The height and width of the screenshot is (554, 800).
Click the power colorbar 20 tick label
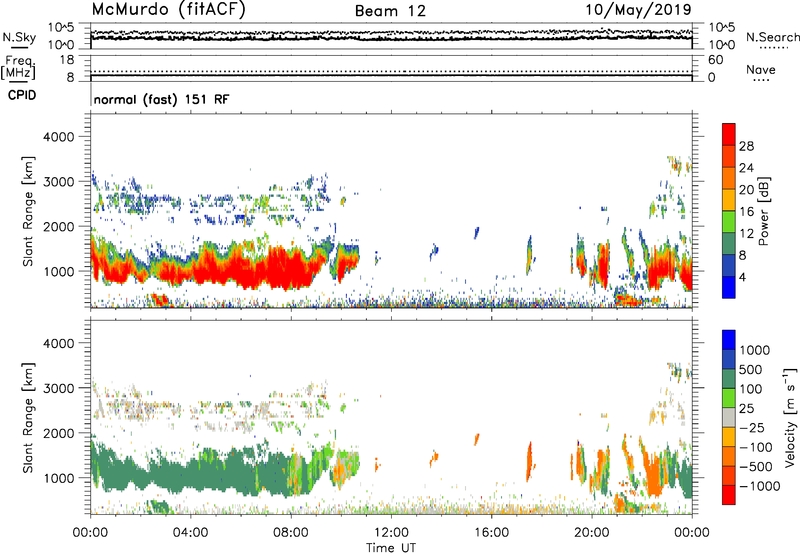point(746,190)
